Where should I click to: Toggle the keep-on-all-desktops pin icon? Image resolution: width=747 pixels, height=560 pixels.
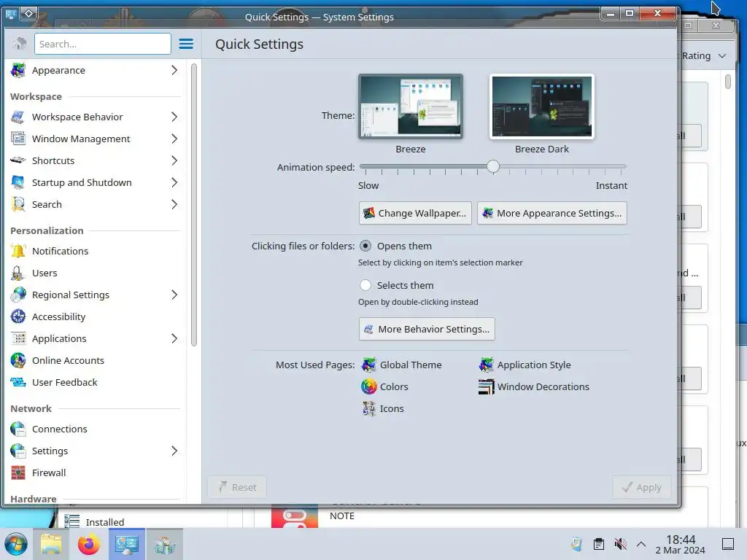click(28, 13)
